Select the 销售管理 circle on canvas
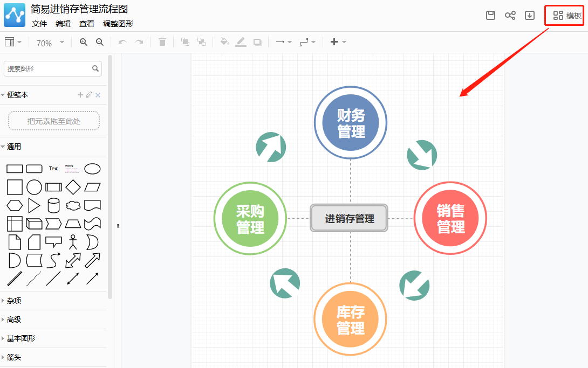The height and width of the screenshot is (368, 588). click(450, 218)
